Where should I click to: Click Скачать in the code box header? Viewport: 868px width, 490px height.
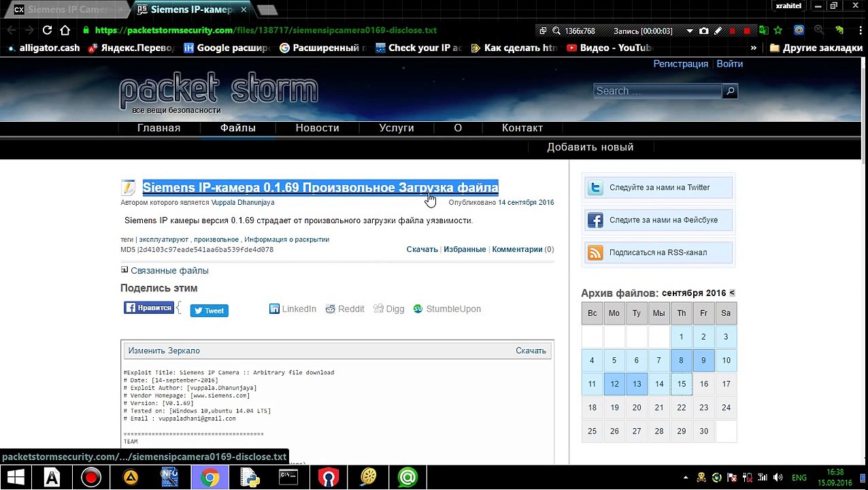click(x=531, y=350)
